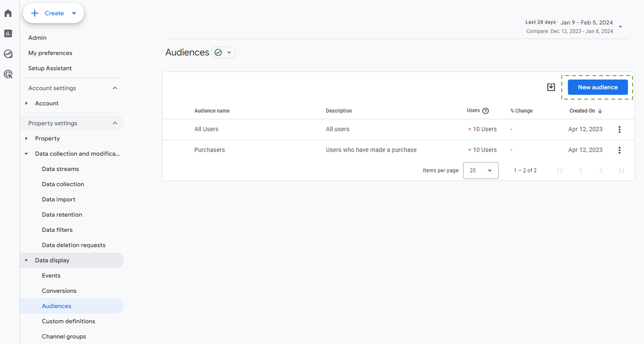Click the Apr 12, 2023 date for Purchasers
Image resolution: width=644 pixels, height=344 pixels.
click(x=585, y=150)
